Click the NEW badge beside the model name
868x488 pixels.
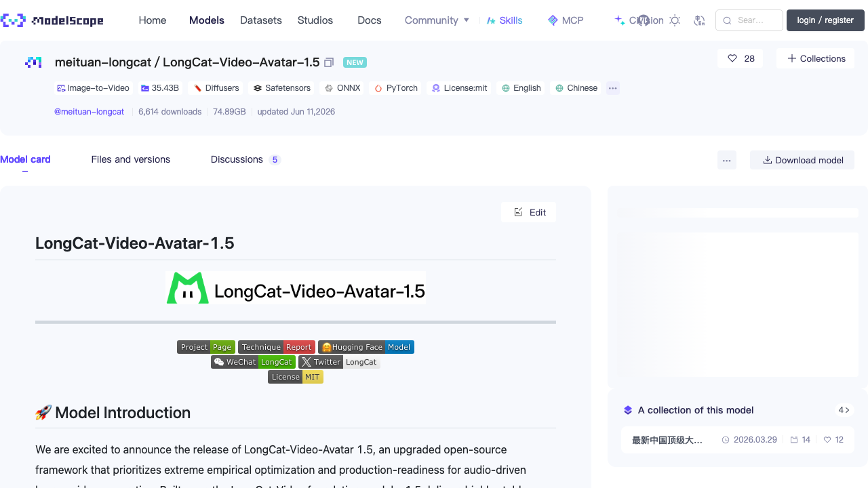(x=355, y=62)
